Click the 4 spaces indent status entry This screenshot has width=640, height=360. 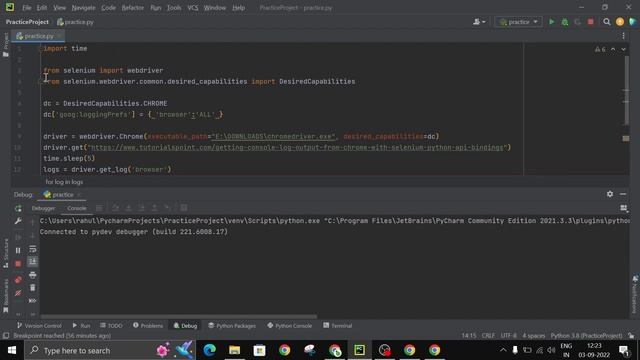tap(533, 336)
